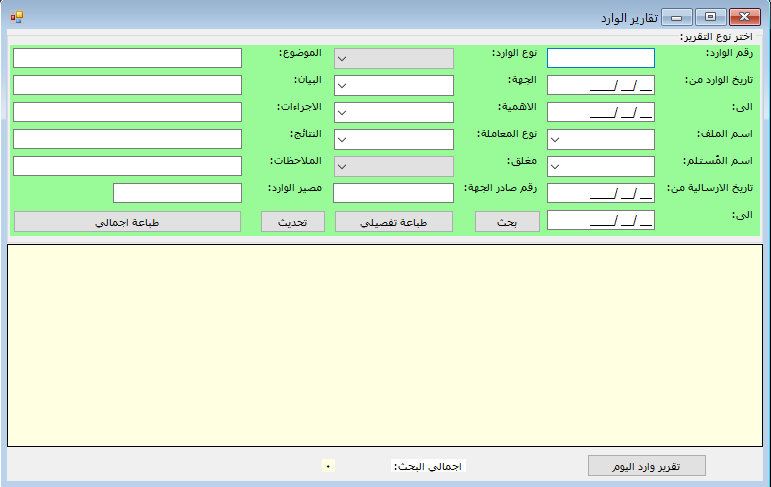Click the اختر نوع التقرير group label

(716, 37)
